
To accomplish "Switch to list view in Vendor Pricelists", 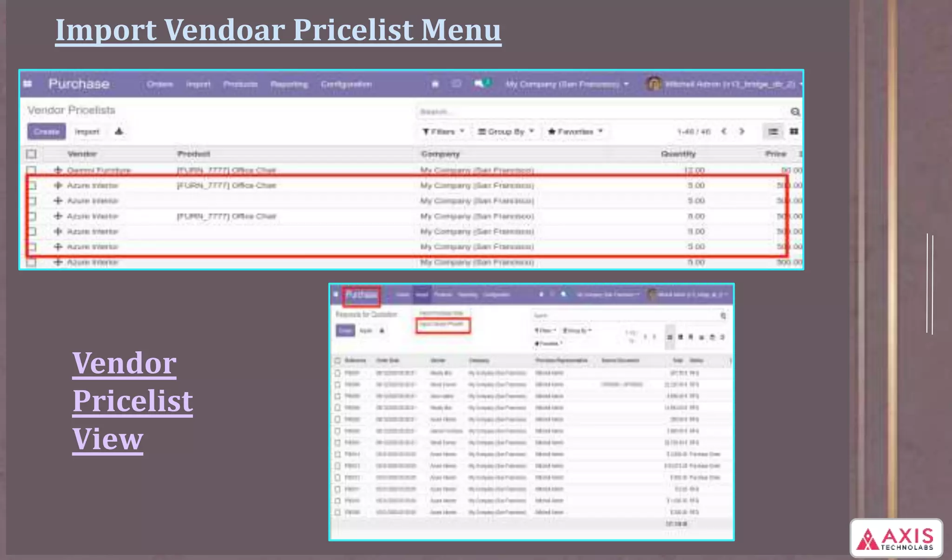I will (773, 132).
